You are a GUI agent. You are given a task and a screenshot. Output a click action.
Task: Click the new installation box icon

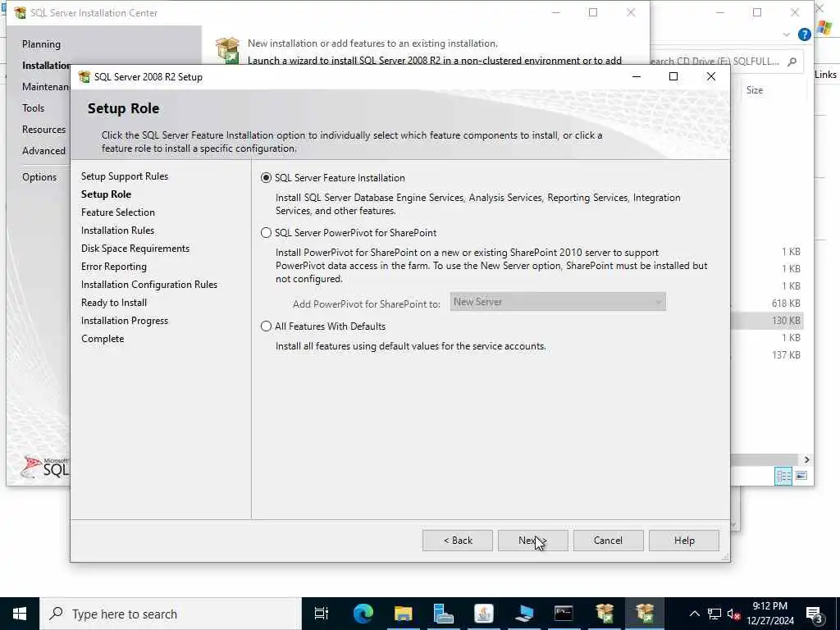click(x=227, y=50)
